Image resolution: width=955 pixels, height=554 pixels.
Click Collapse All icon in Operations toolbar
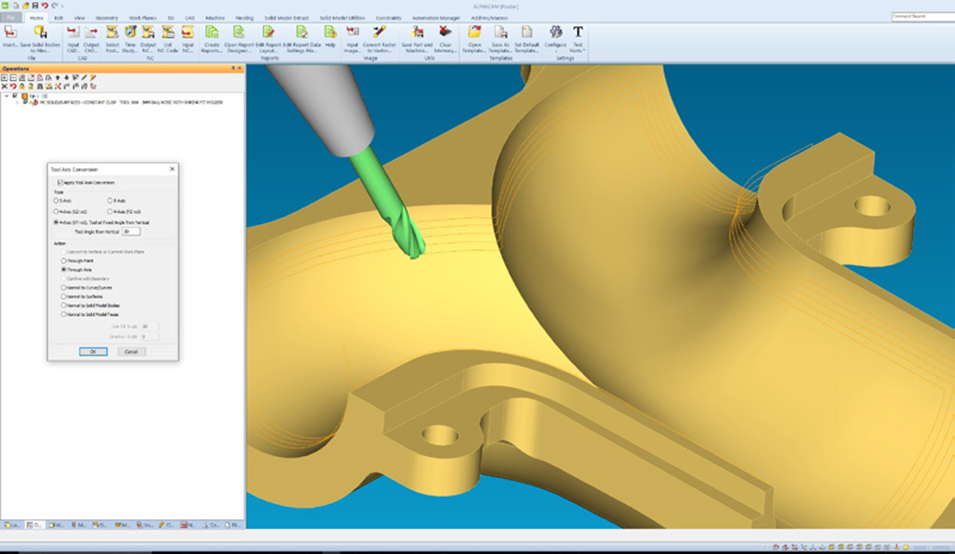click(x=13, y=78)
